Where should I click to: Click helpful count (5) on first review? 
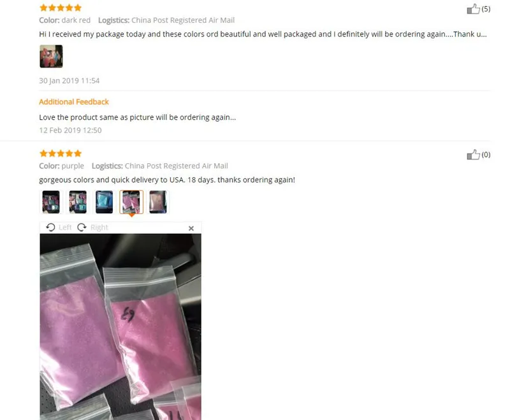486,9
